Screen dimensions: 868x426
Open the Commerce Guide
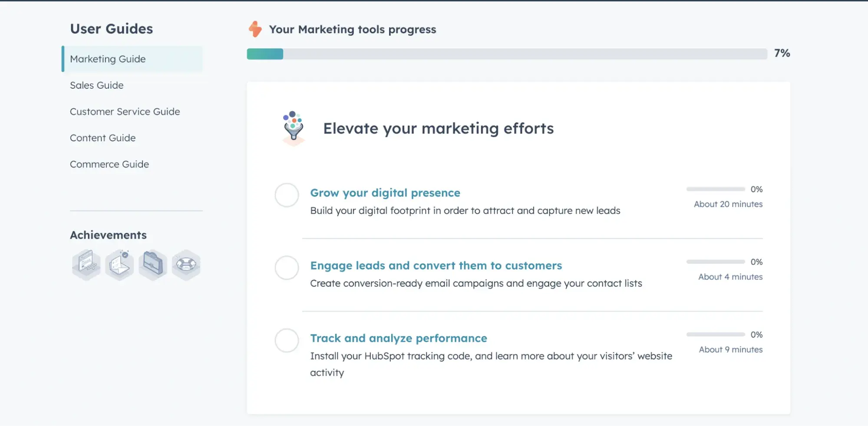[x=109, y=164]
